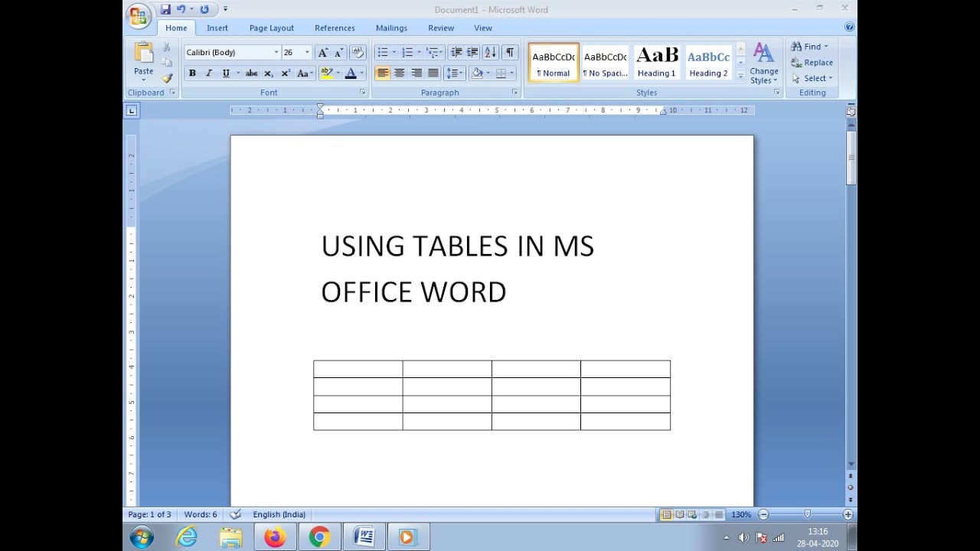Open the Mailings tab
Image resolution: width=980 pixels, height=551 pixels.
tap(391, 28)
